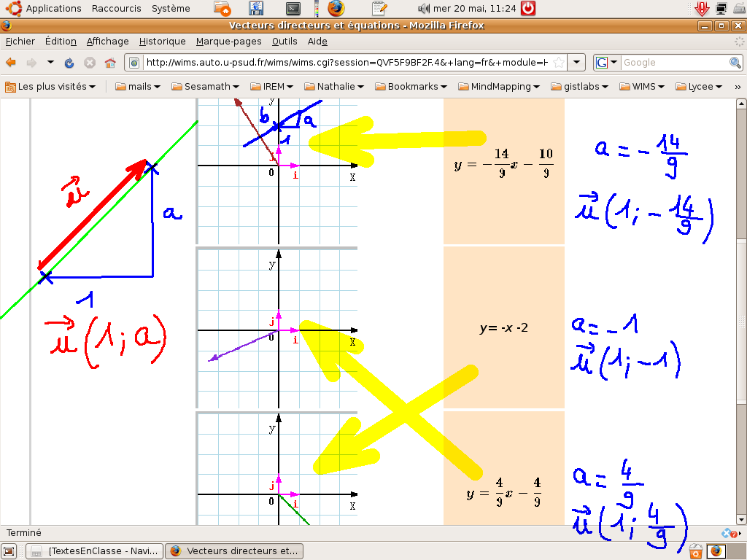
Task: Switch to the TextesEnClasse taskbar window
Action: [x=95, y=551]
